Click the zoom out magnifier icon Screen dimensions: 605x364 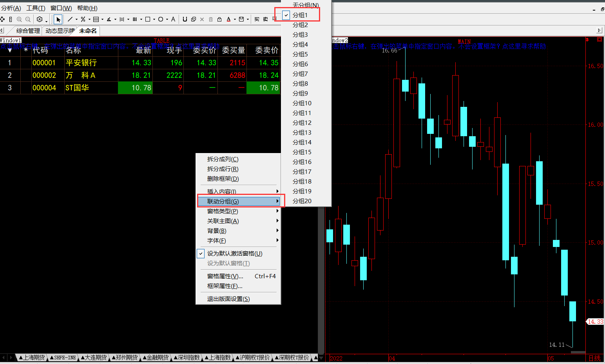(28, 19)
